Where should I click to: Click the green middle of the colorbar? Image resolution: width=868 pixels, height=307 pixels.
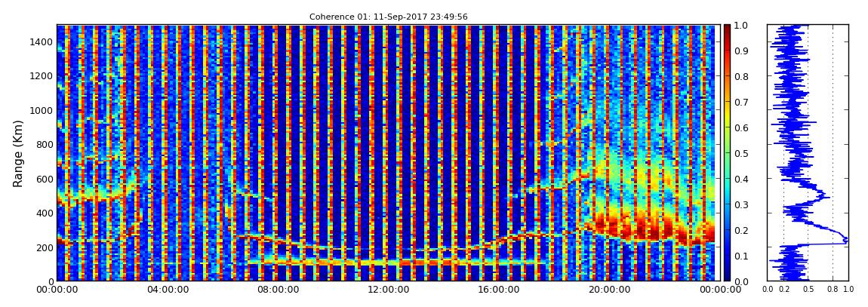pyautogui.click(x=727, y=153)
